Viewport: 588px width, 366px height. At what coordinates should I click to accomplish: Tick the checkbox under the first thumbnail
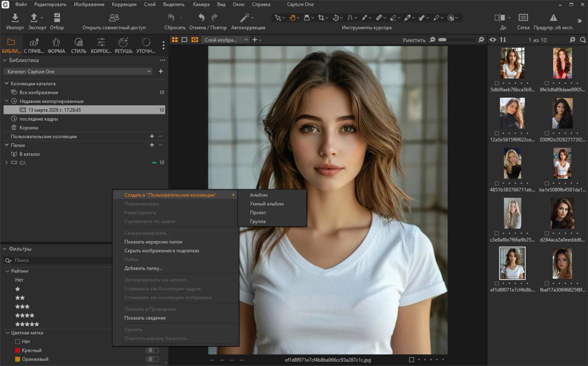click(497, 83)
